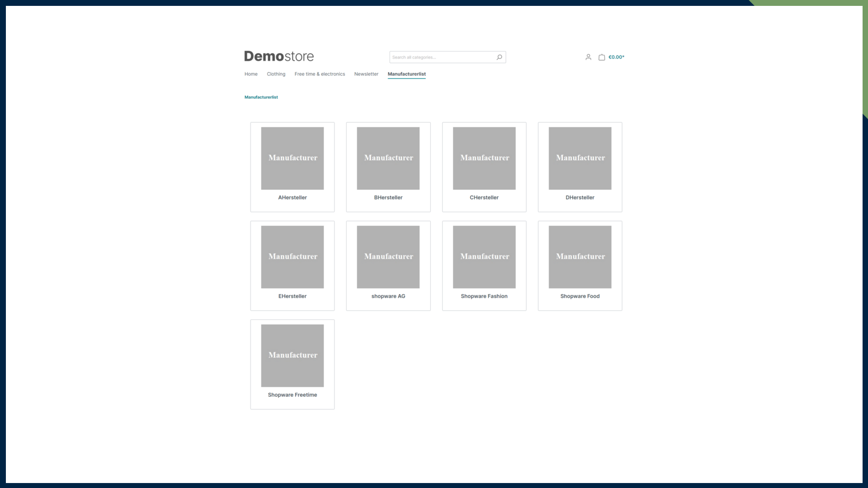Open Free time & electronics category

(320, 74)
